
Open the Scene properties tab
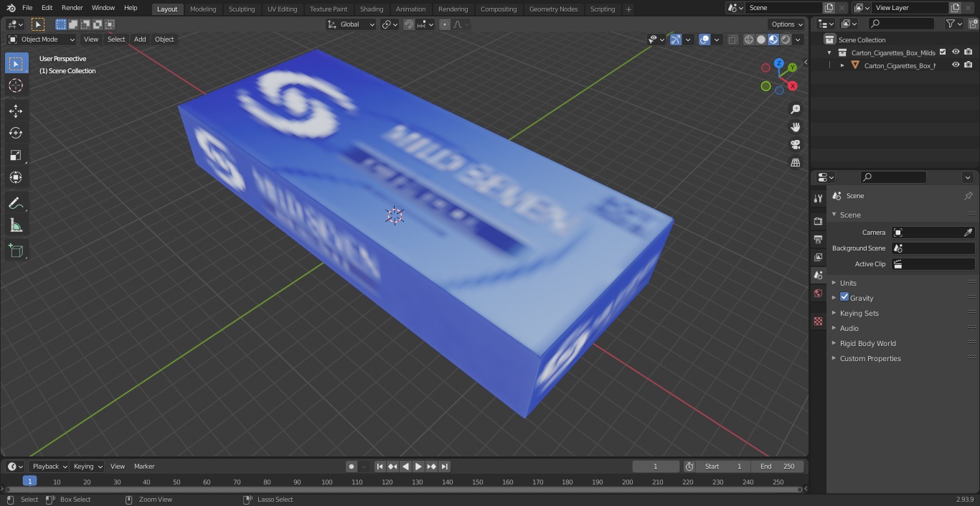(818, 275)
